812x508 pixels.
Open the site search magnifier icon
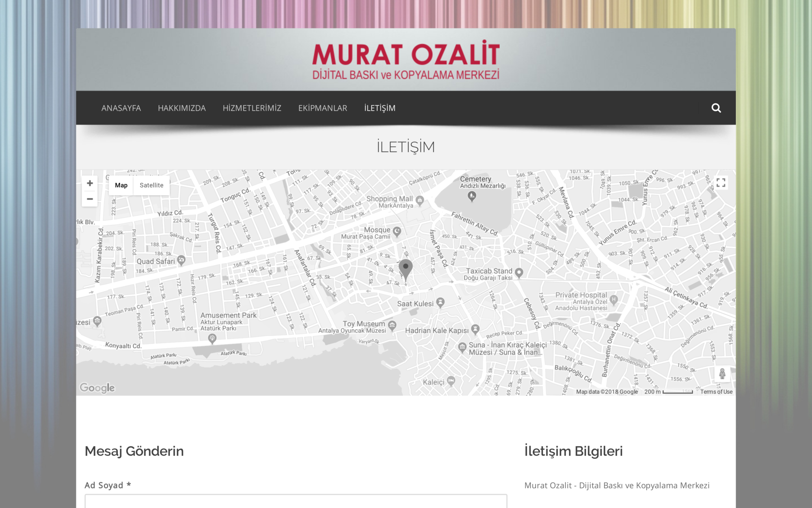(716, 108)
